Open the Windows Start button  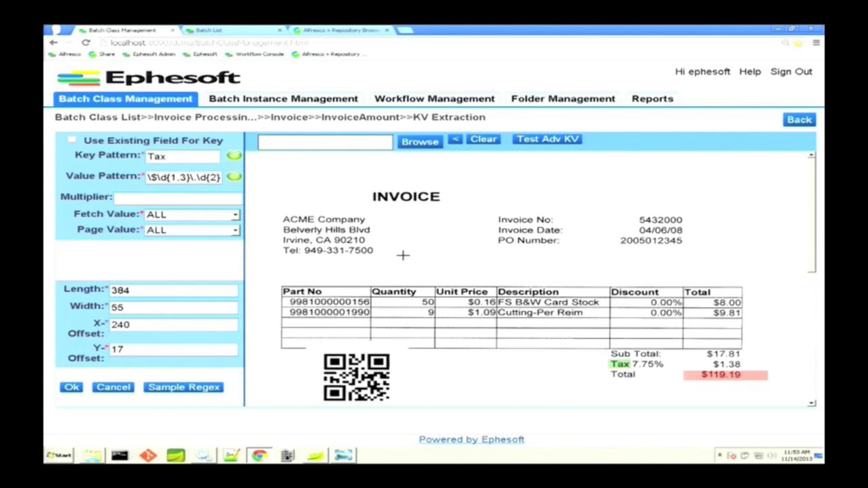pyautogui.click(x=59, y=455)
